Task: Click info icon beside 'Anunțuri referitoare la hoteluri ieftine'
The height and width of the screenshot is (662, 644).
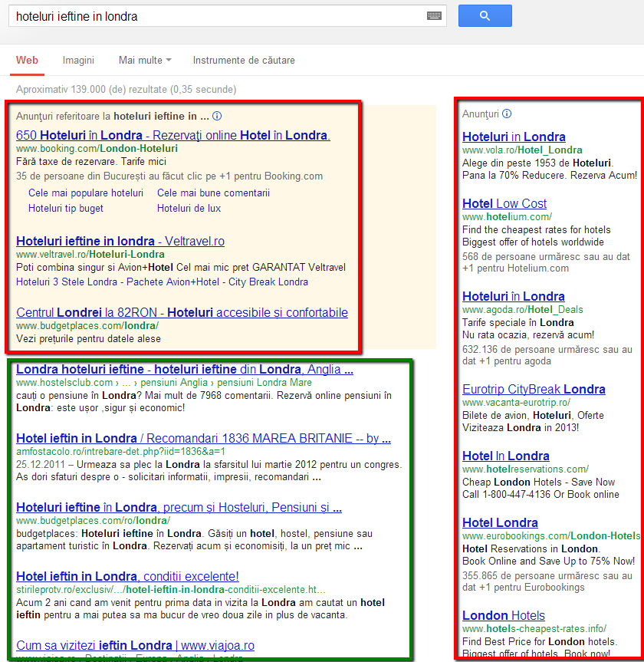Action: 217,116
